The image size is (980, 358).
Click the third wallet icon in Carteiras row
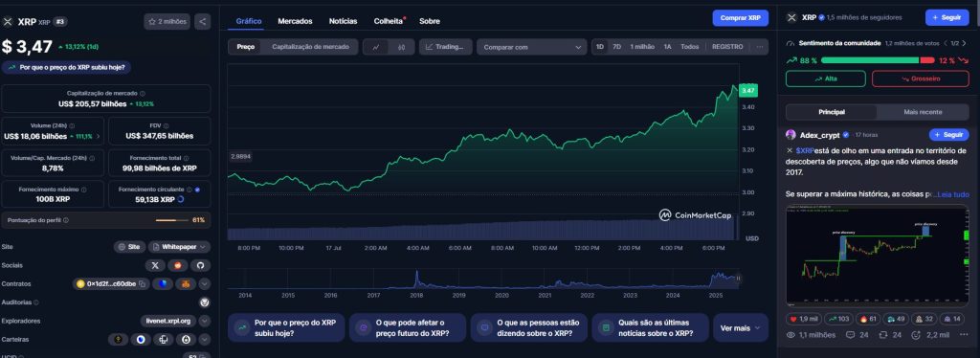pyautogui.click(x=163, y=340)
